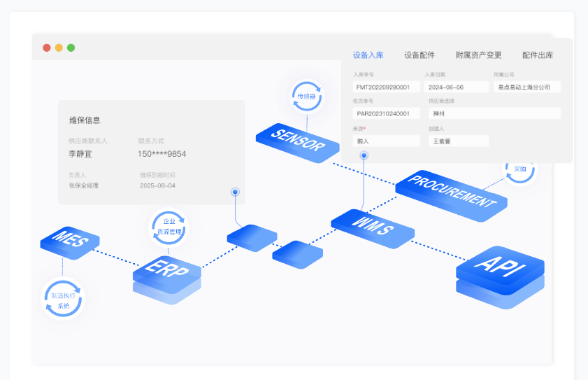Select the API node block

point(499,267)
